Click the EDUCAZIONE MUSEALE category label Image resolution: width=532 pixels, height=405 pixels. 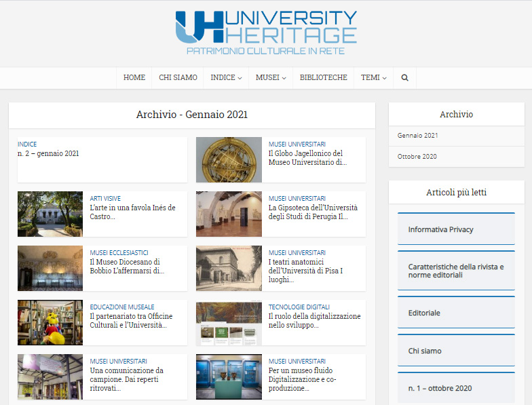(x=122, y=307)
